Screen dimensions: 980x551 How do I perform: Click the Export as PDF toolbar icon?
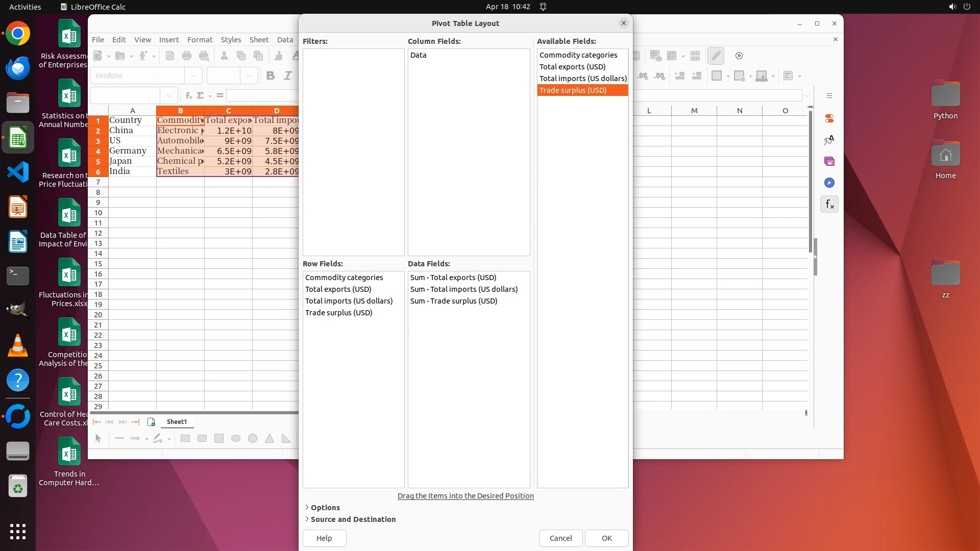point(170,56)
